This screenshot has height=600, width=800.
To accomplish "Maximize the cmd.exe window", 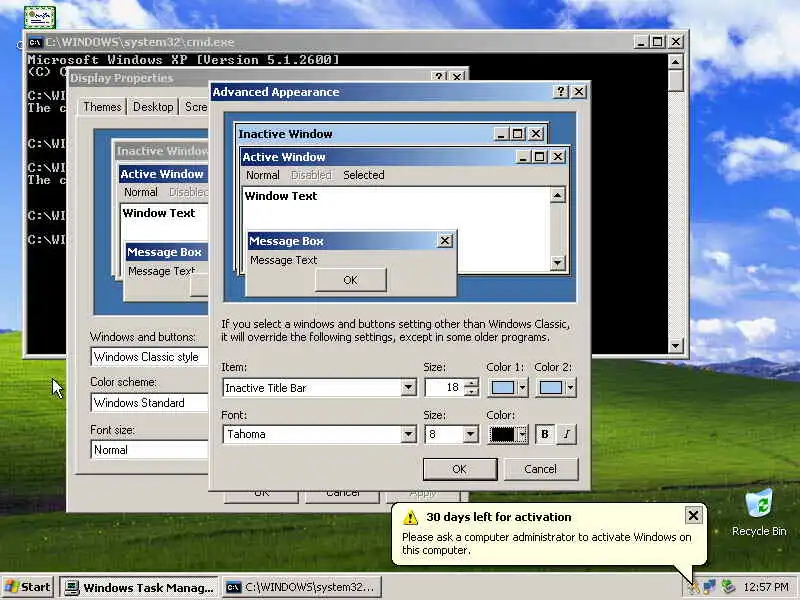I will (658, 42).
